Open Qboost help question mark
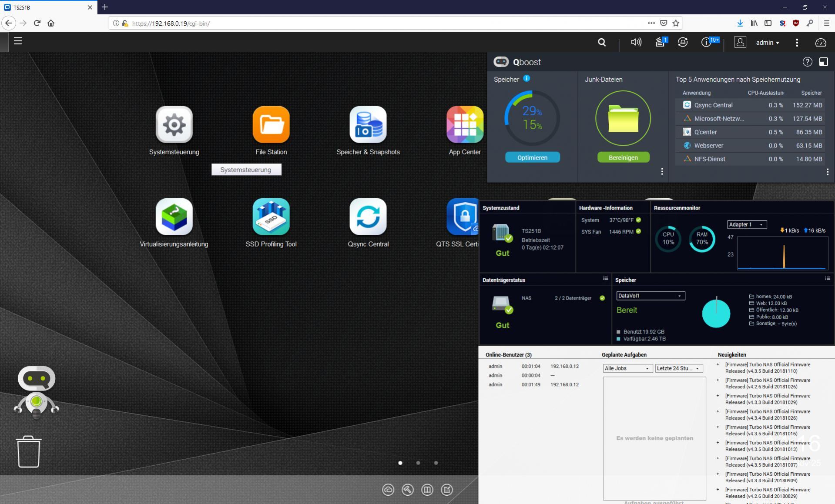This screenshot has height=504, width=835. [x=808, y=62]
